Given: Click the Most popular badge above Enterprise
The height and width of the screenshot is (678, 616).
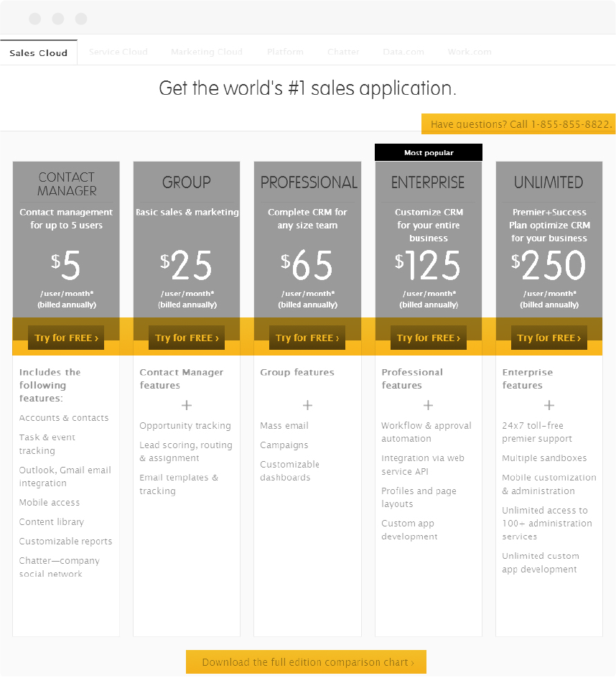Looking at the screenshot, I should pyautogui.click(x=428, y=152).
